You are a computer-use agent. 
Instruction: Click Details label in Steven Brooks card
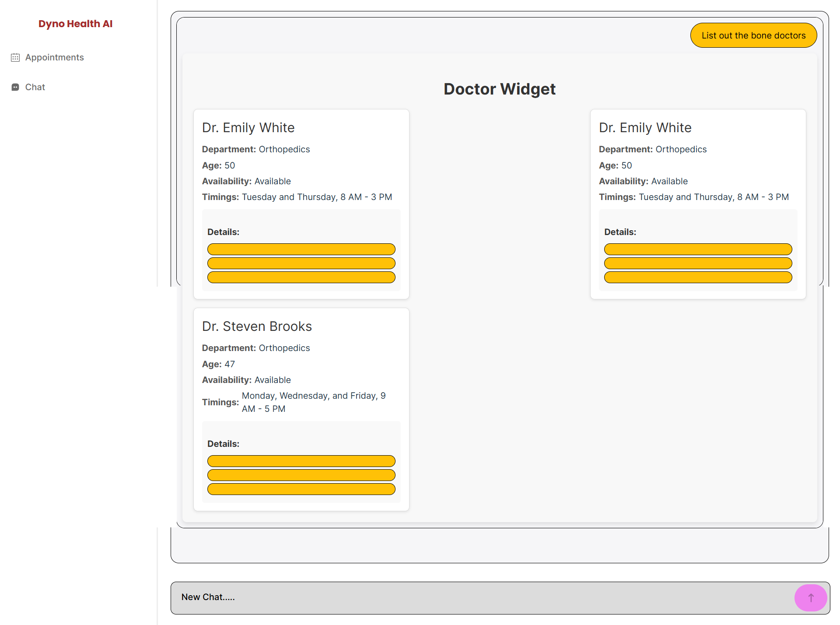223,444
